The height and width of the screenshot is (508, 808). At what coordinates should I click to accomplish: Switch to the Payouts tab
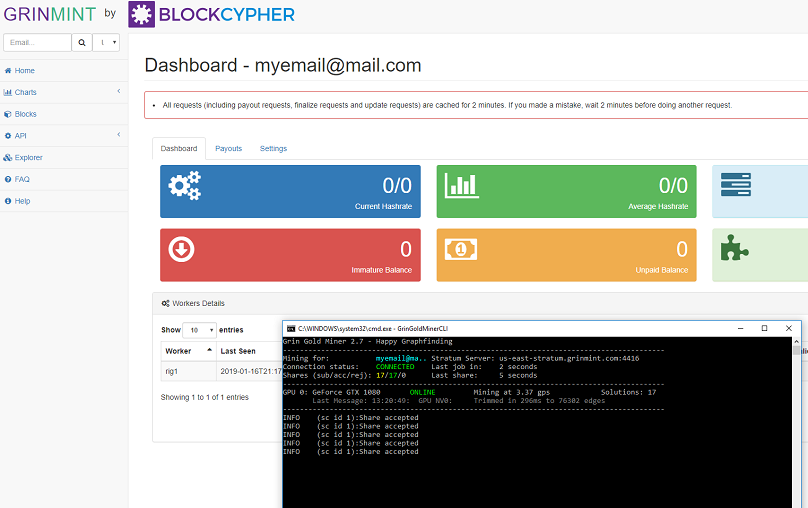(x=228, y=148)
